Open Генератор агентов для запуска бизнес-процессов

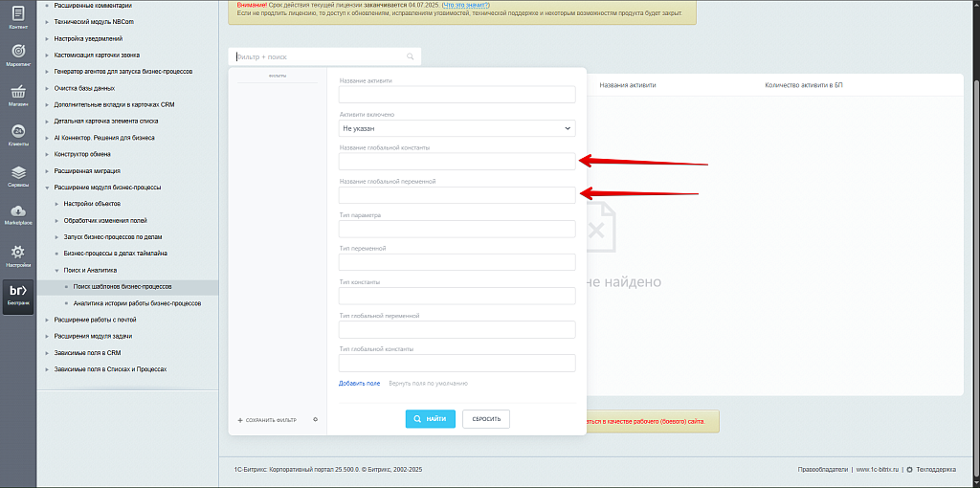pyautogui.click(x=123, y=71)
